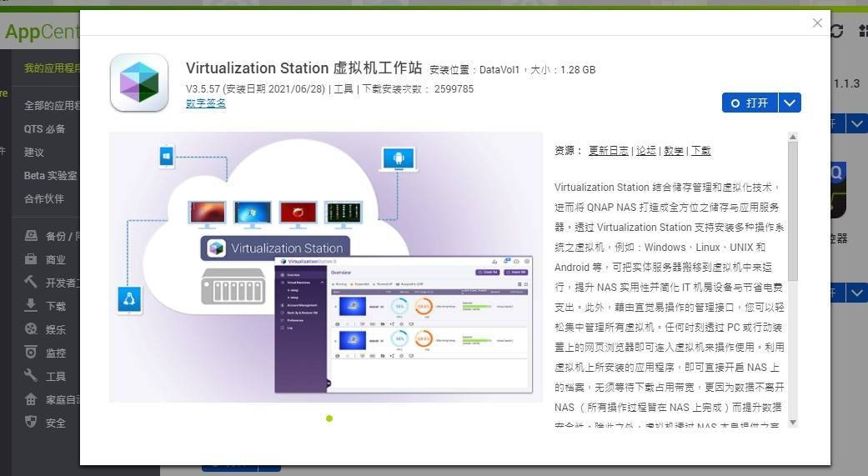
Task: Click the entertainment film reel icon
Action: coord(31,329)
